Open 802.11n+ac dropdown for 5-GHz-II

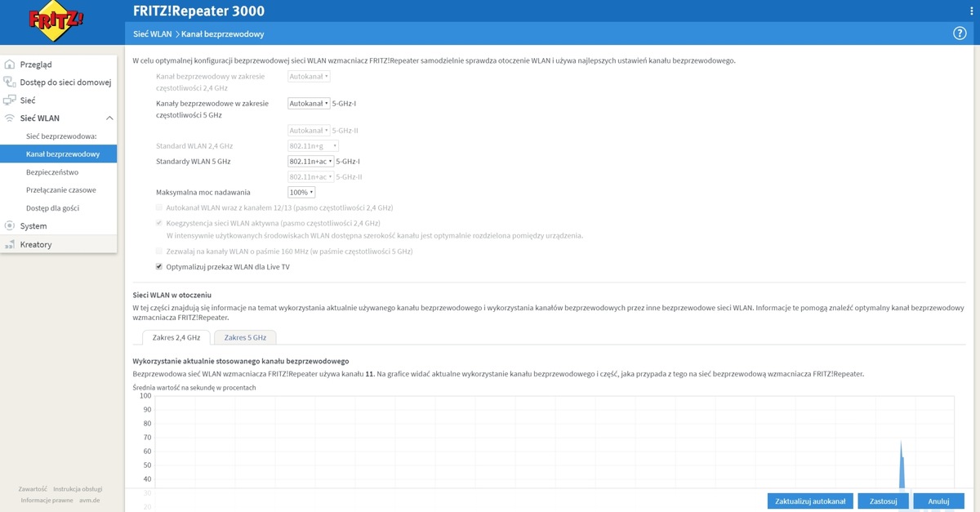(x=310, y=176)
